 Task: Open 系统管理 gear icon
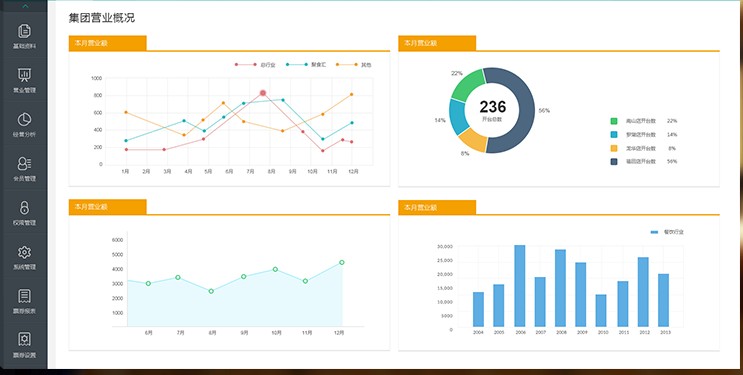(x=24, y=252)
